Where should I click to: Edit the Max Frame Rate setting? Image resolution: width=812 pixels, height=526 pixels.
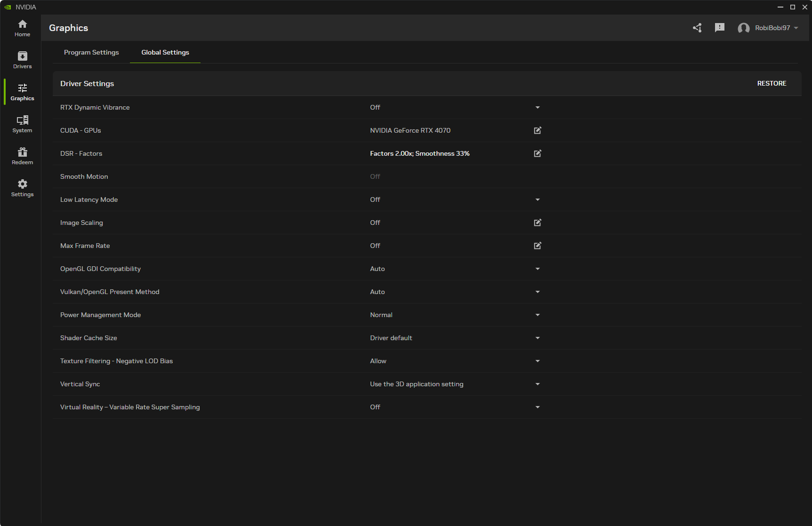click(x=538, y=246)
